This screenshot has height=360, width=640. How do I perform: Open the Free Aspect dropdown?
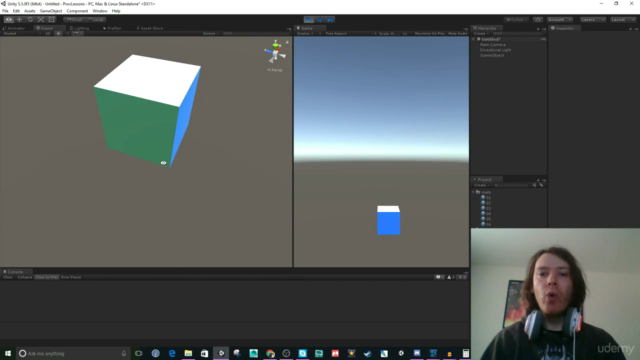pos(350,33)
